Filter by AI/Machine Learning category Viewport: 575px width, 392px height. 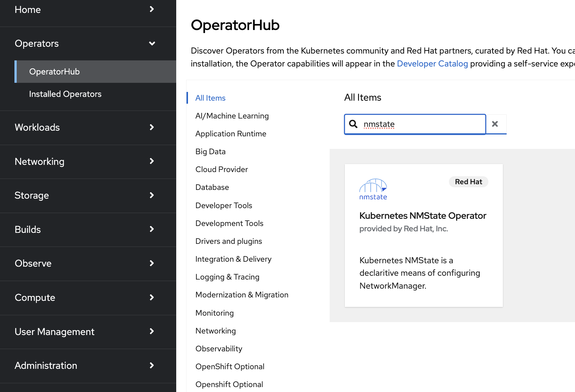[x=232, y=116]
